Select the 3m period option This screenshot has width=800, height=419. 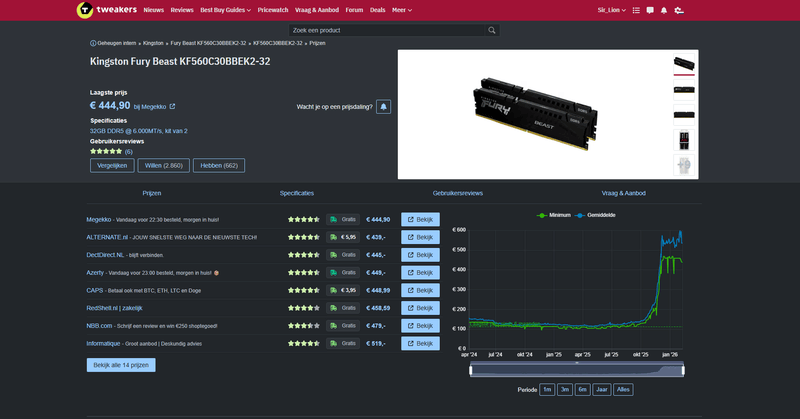point(565,389)
